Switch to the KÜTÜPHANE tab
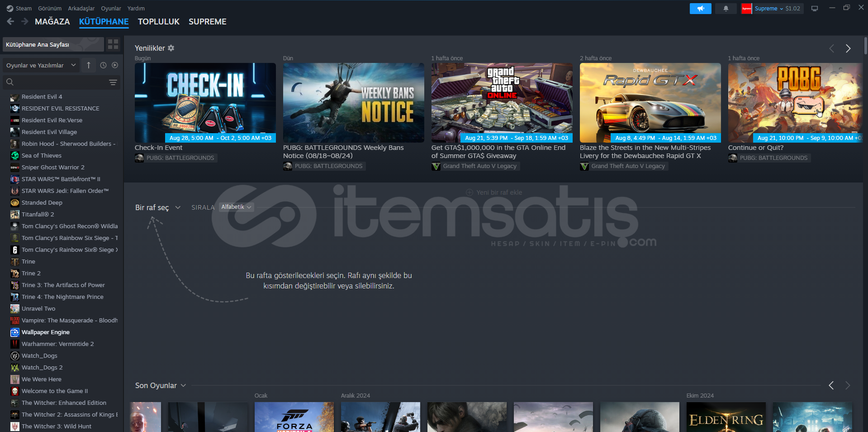Screen dimensions: 868x432 104,21
